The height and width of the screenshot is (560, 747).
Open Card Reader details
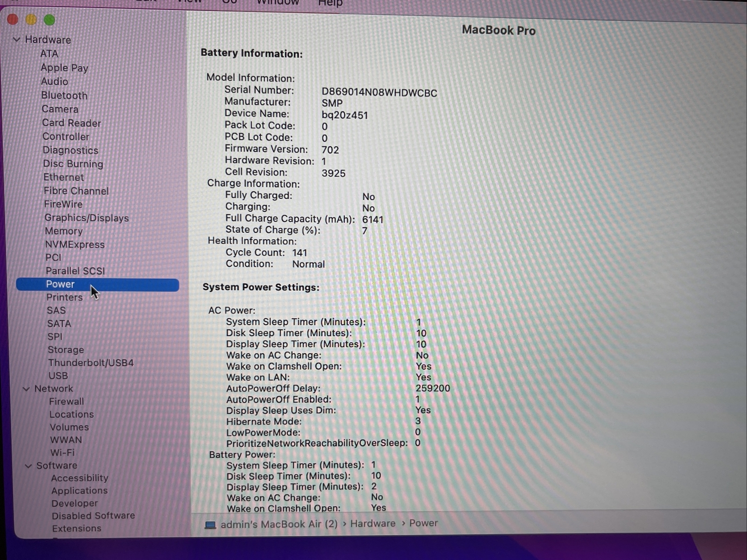(71, 123)
